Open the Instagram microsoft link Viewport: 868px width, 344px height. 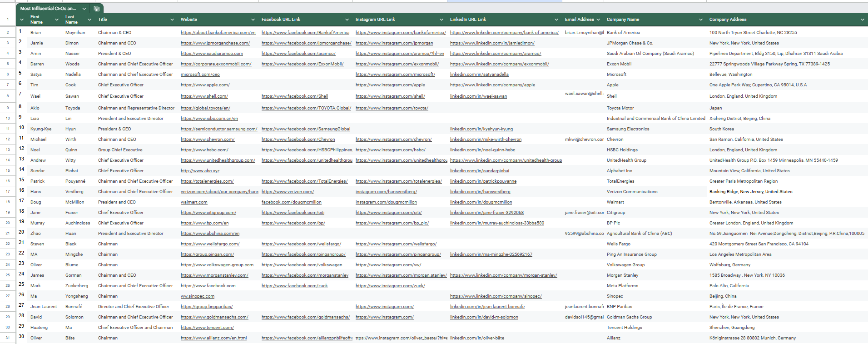point(395,75)
